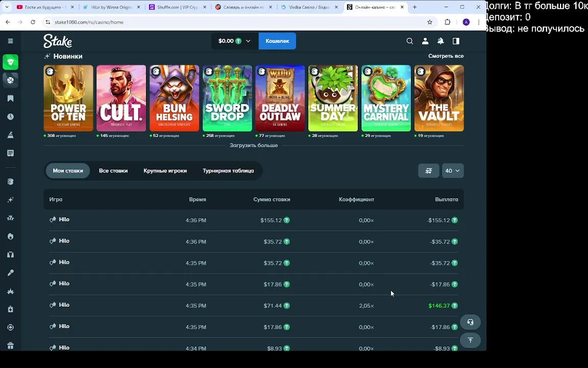Open Favorites via the bookmark sidebar icon

11,98
